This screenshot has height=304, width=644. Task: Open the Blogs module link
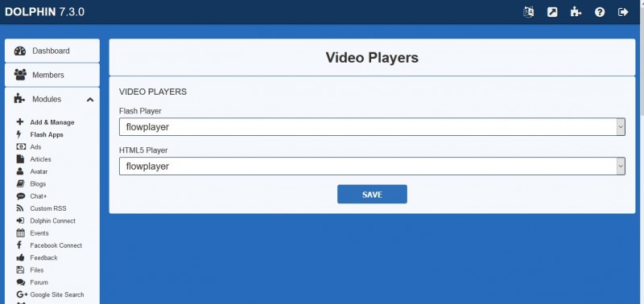38,184
